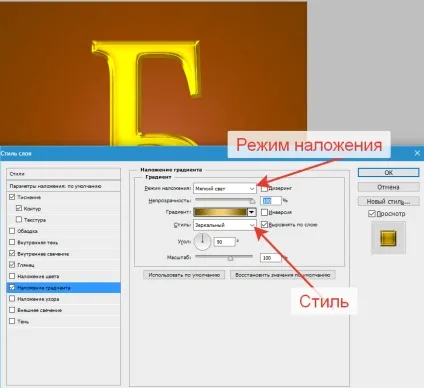The image size is (424, 388).
Task: Enable the Обводка effect checkbox
Action: click(12, 231)
